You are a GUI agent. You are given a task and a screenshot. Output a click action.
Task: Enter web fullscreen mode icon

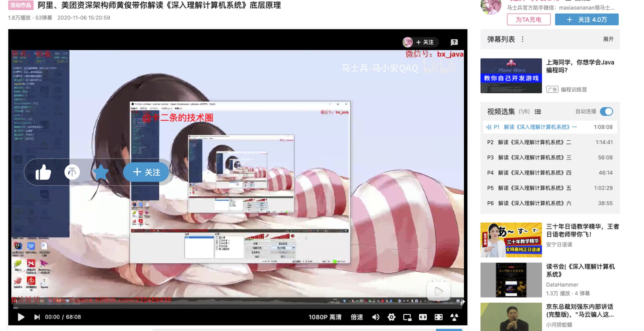[439, 317]
